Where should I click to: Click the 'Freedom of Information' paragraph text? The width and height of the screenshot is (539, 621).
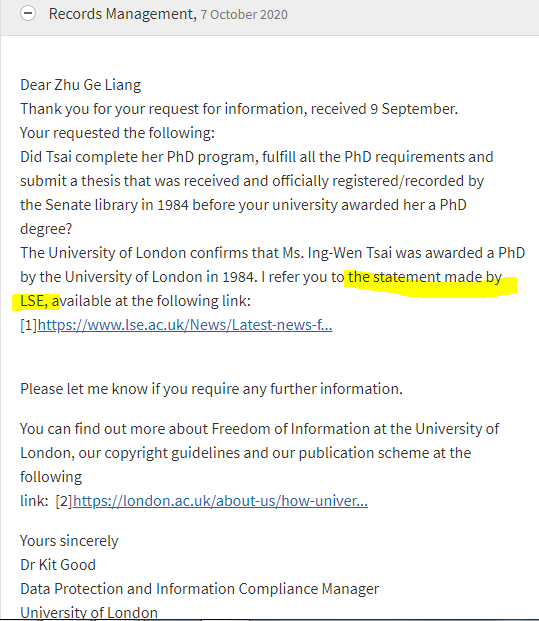click(x=259, y=453)
